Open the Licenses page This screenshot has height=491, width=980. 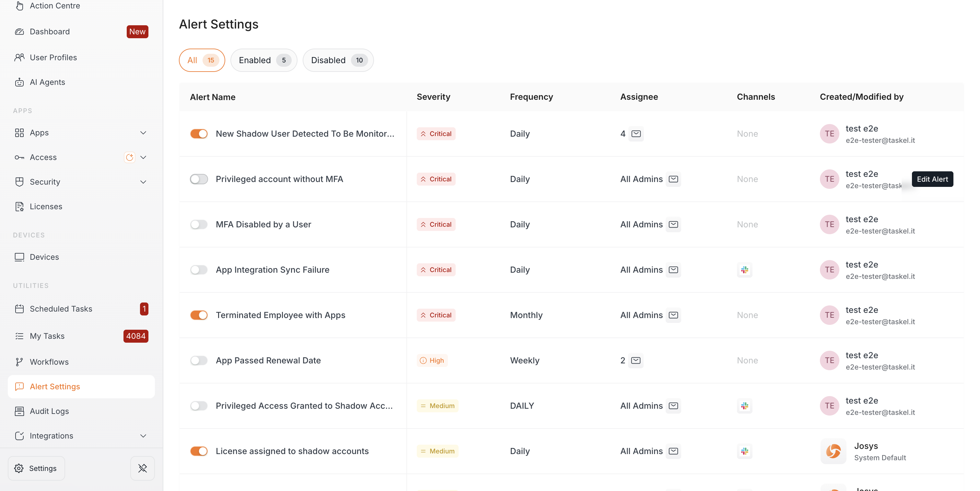[x=46, y=207]
